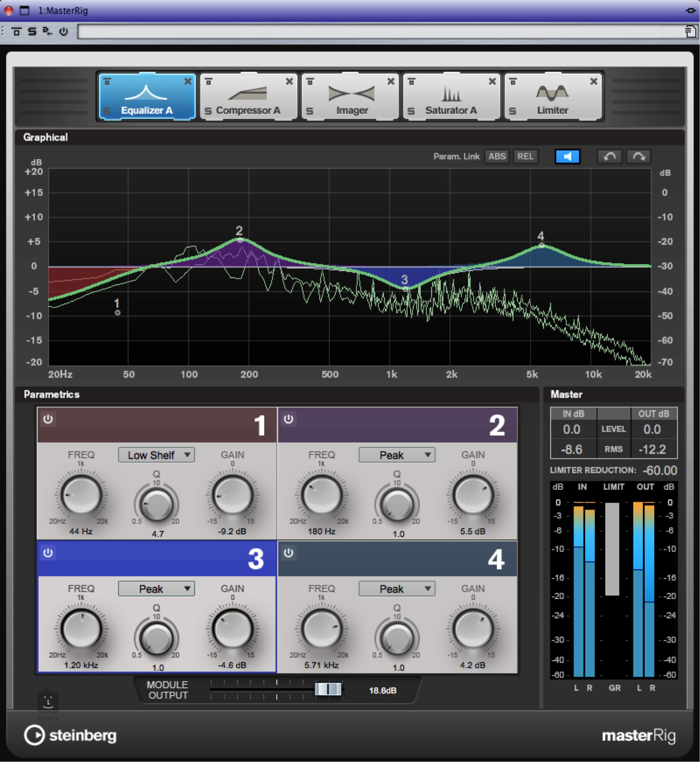Click the ABS param link button
The width and height of the screenshot is (700, 762).
coord(497,157)
